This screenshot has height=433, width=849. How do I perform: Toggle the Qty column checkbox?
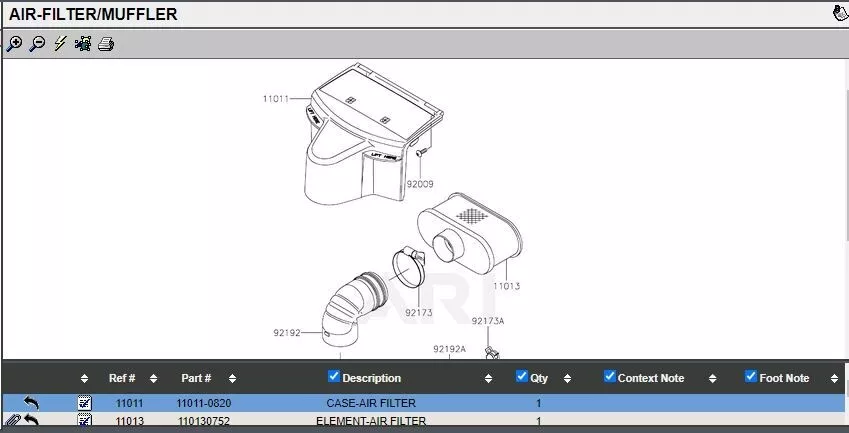point(521,377)
